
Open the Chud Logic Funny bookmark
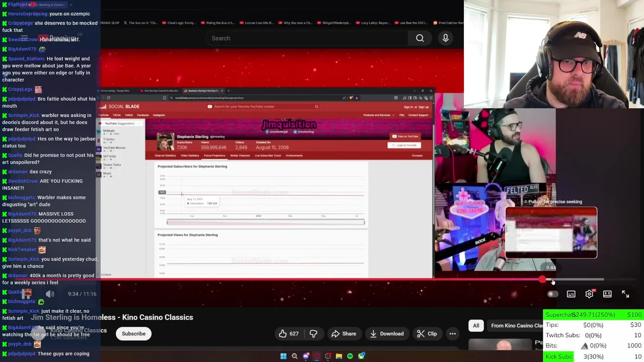(179, 23)
